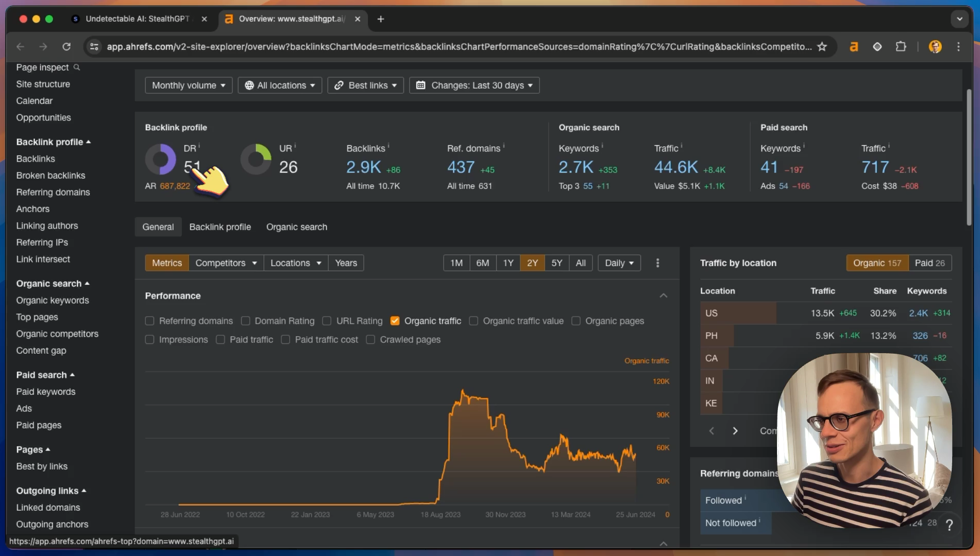This screenshot has width=980, height=556.
Task: Open the Locations dropdown in chart toolbar
Action: [296, 263]
